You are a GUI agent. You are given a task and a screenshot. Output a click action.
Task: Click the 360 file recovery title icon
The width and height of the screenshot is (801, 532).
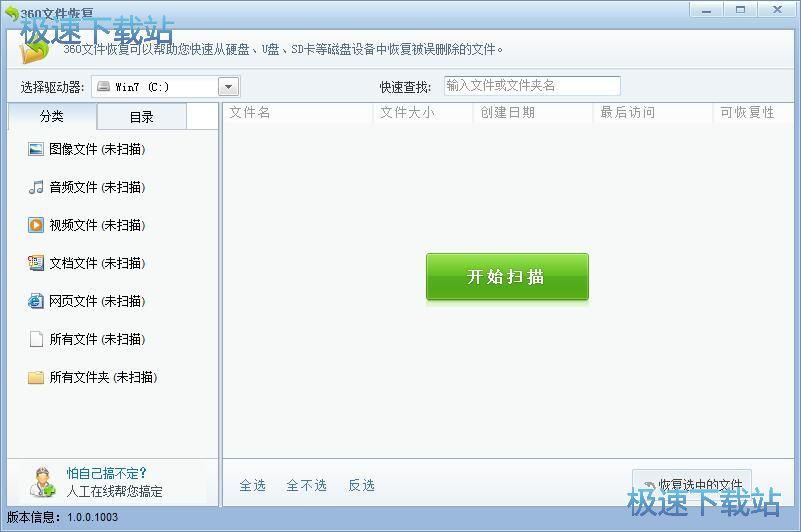tap(11, 13)
